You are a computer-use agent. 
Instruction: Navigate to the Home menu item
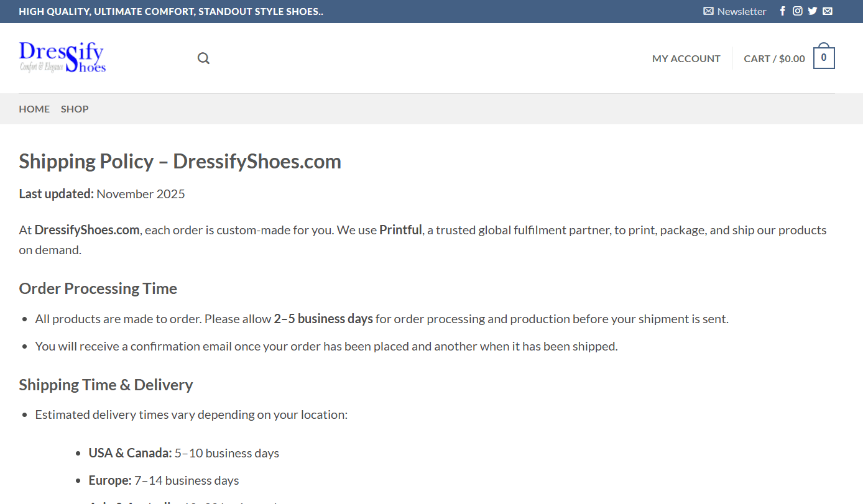34,109
